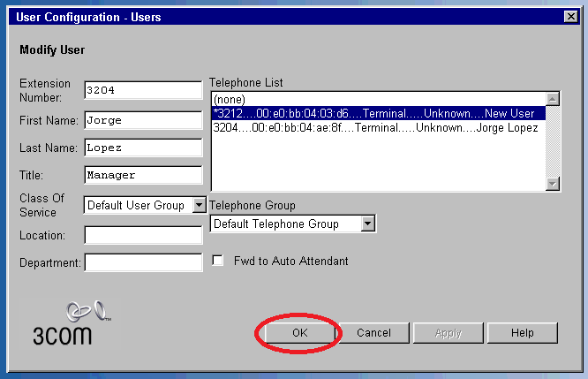Screen dimensions: 588x379
Task: Click the empty Department field
Action: [x=143, y=262]
